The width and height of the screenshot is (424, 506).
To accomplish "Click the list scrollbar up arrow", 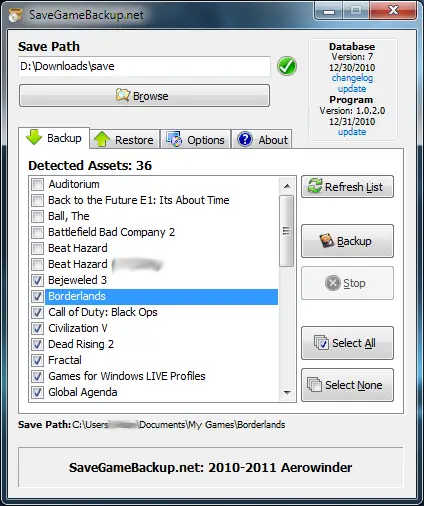I will (x=287, y=186).
